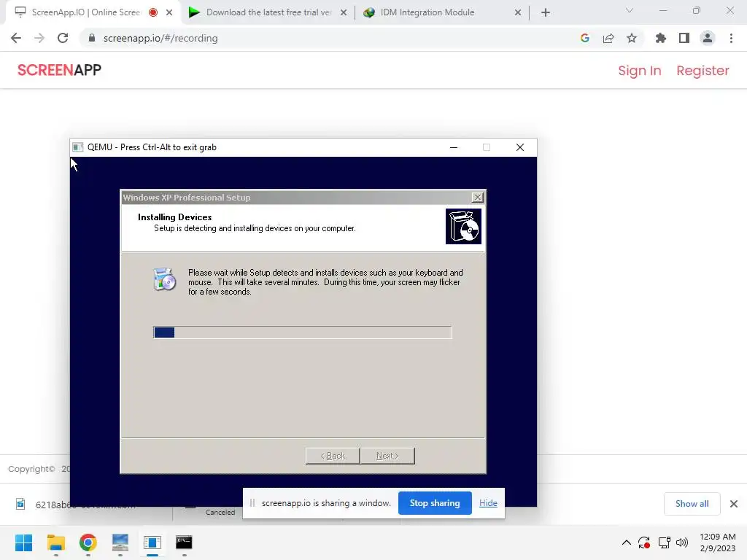Open the active QEMU window in taskbar
This screenshot has width=747, height=560.
(152, 542)
